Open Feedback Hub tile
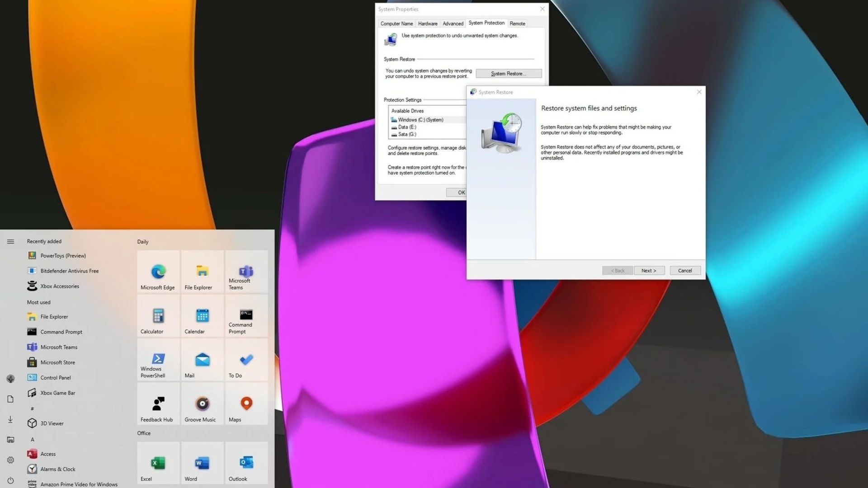The image size is (868, 488). [158, 404]
